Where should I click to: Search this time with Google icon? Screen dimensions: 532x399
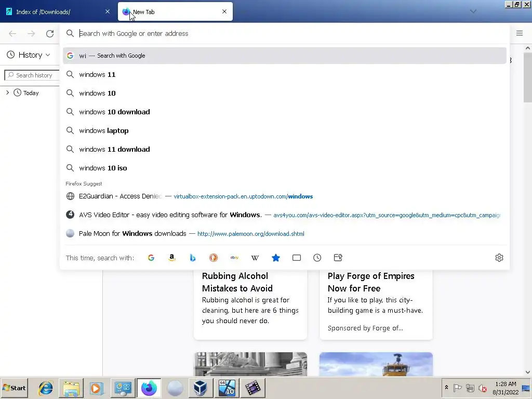click(151, 258)
